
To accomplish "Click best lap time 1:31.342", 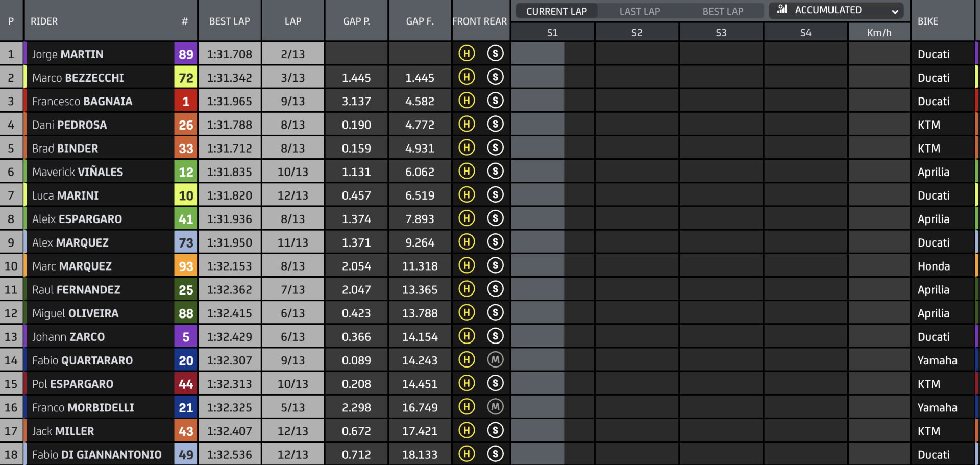I will pos(230,78).
